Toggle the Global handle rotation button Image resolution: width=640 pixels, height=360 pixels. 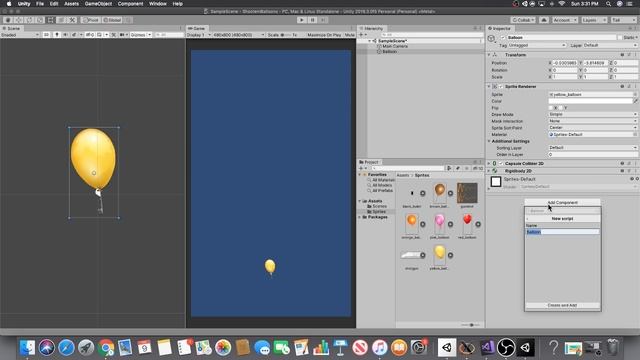112,20
